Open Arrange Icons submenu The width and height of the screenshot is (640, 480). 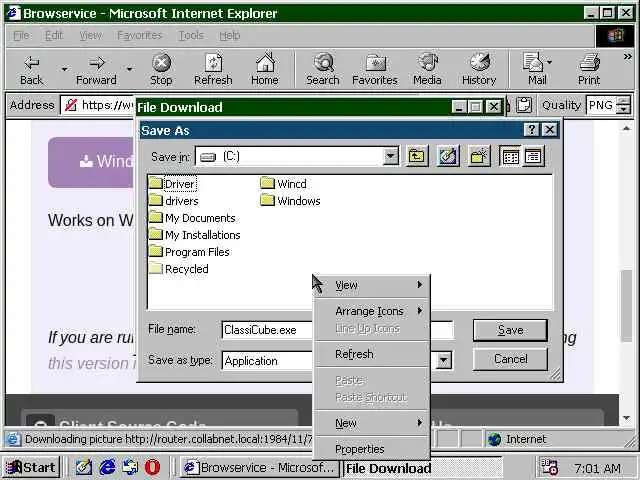coord(372,311)
